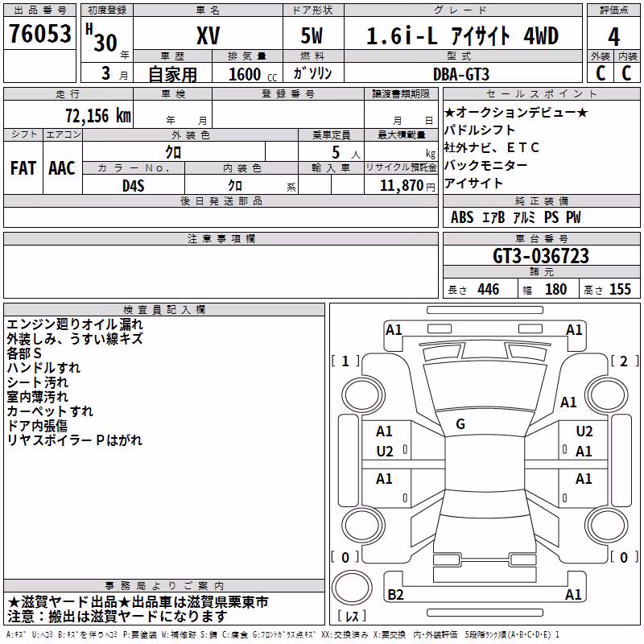Click windshield damage mark G on diagram

pos(460,424)
